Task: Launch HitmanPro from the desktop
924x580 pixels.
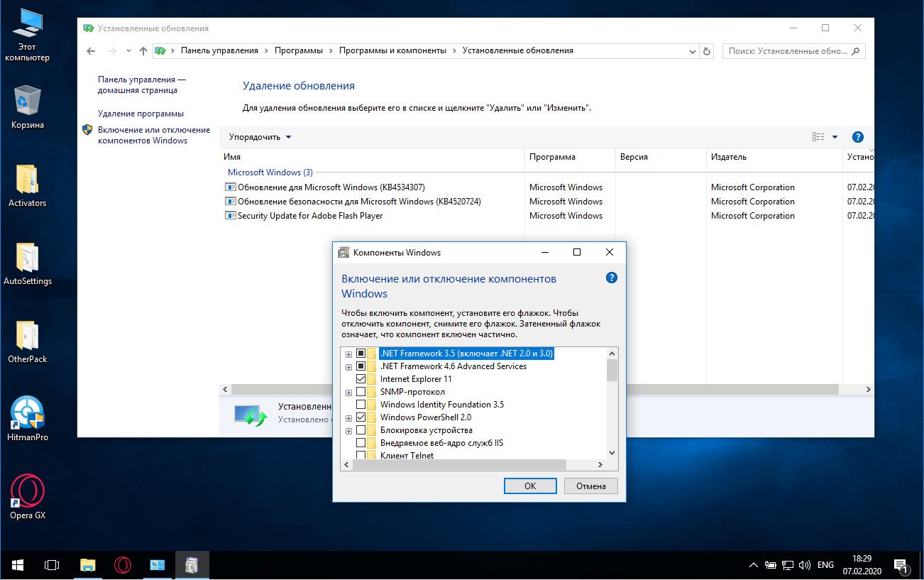Action: 28,419
